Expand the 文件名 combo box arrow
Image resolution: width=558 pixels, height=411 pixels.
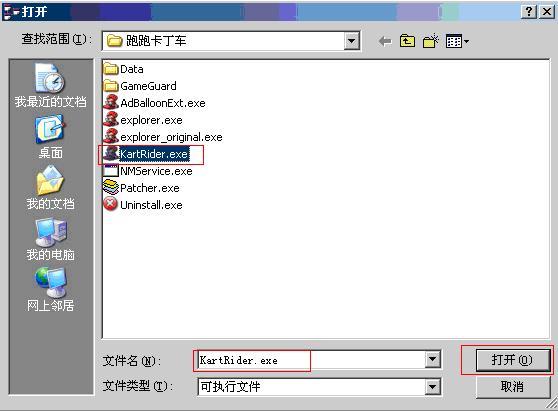[x=433, y=359]
